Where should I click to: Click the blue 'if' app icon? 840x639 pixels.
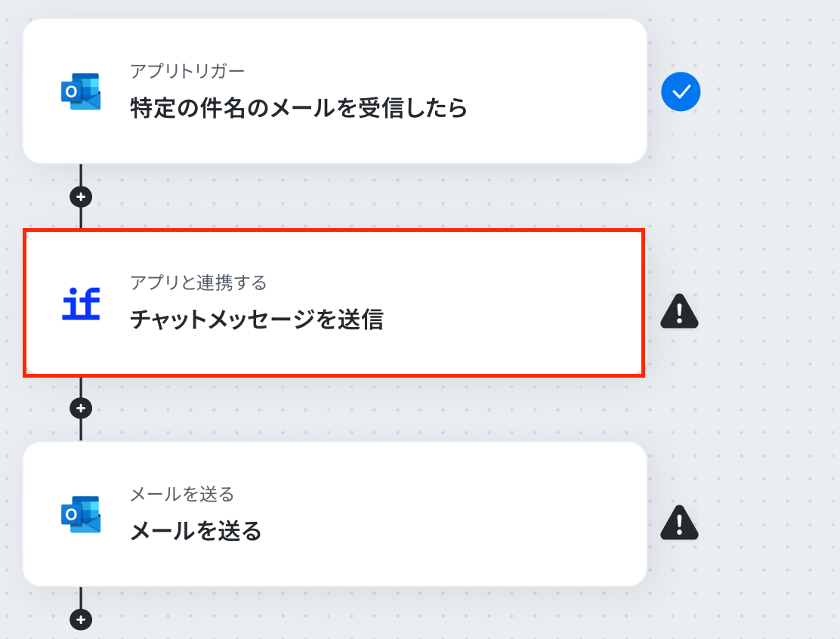click(x=81, y=304)
